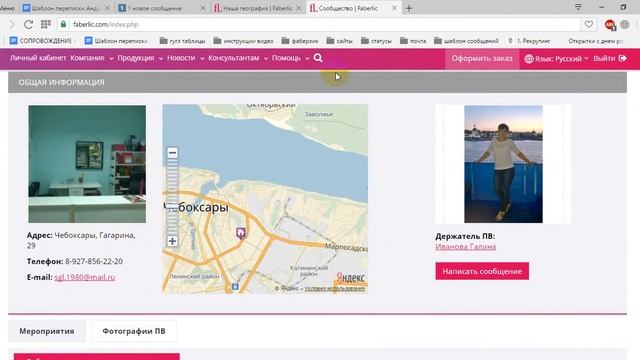Open the '1. Рекрутинг' bookmark
This screenshot has width=640, height=360.
click(x=529, y=41)
